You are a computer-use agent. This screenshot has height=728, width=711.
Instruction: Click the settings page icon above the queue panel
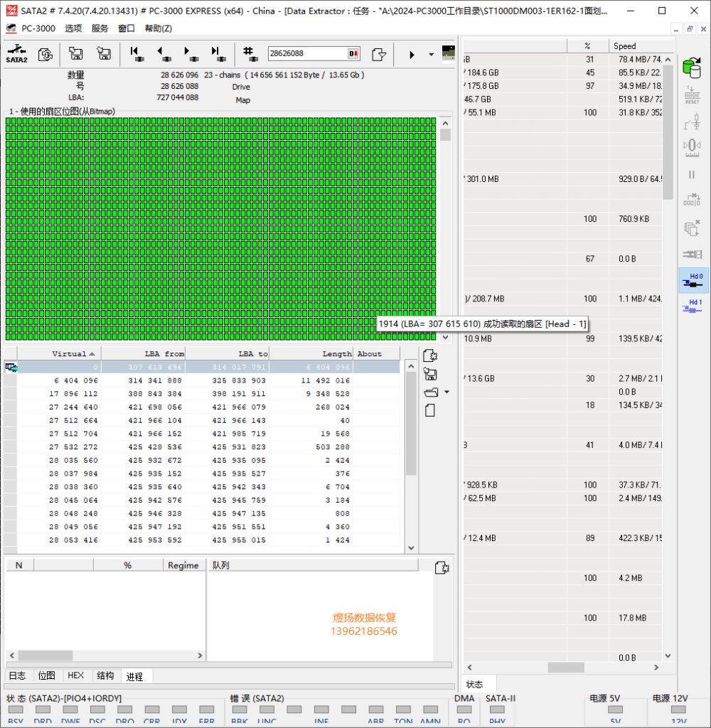tap(442, 567)
